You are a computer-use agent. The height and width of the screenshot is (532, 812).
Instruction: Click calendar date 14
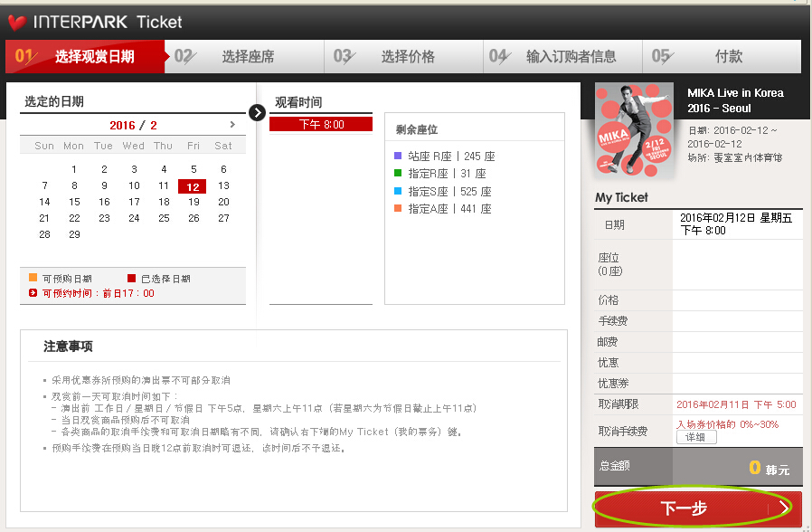coord(44,202)
